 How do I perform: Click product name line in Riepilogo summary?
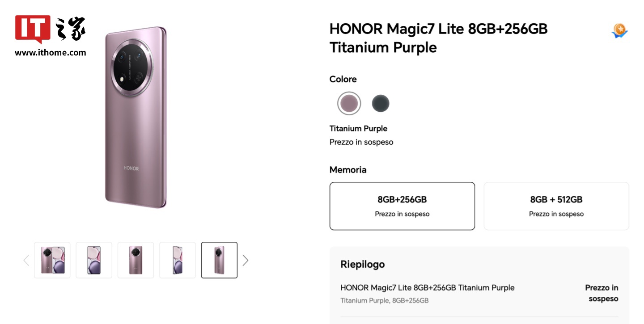pyautogui.click(x=427, y=287)
